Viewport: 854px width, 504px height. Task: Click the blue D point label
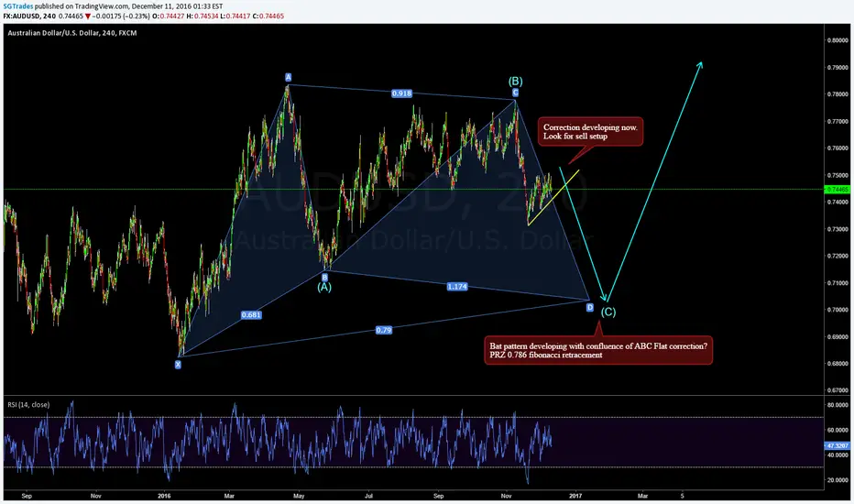click(x=590, y=308)
